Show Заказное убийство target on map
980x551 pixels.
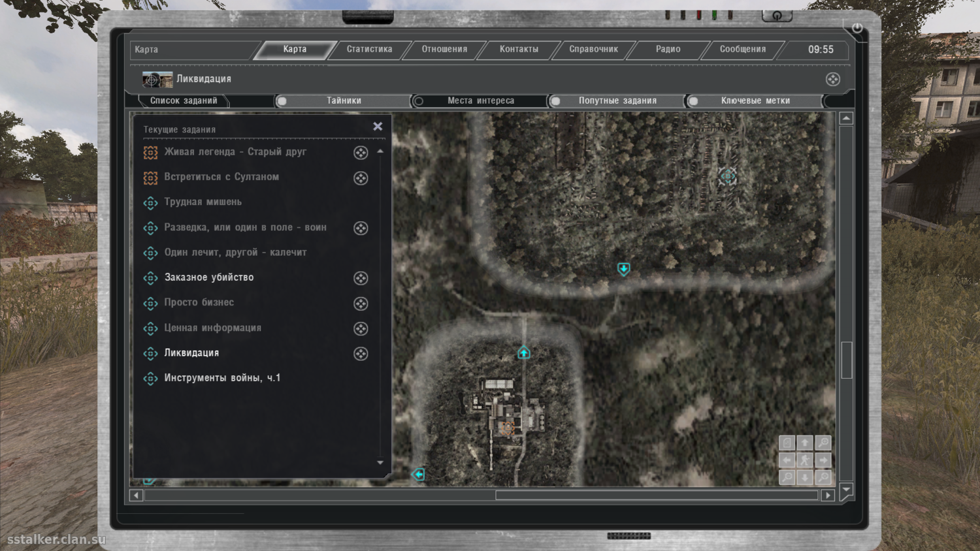click(x=361, y=278)
